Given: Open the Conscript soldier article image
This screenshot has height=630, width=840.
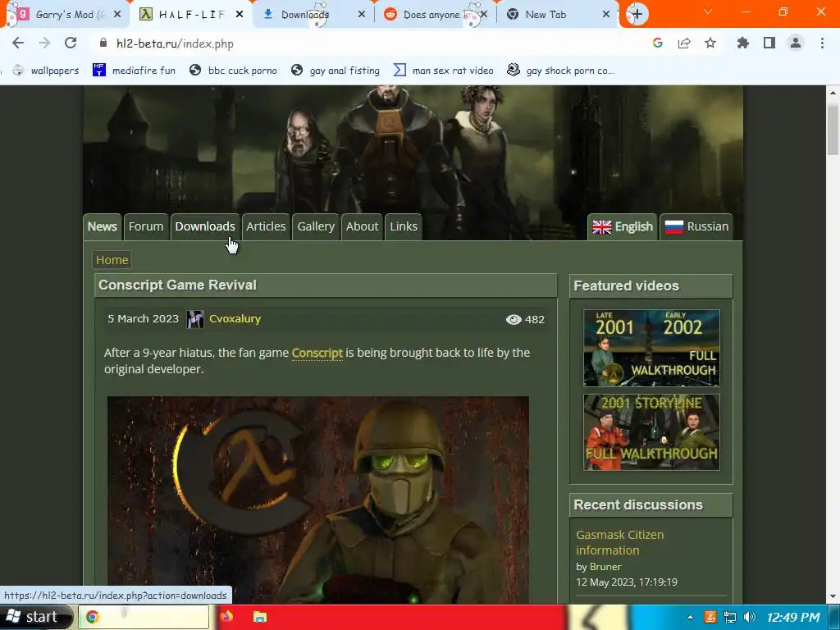Looking at the screenshot, I should (x=318, y=500).
